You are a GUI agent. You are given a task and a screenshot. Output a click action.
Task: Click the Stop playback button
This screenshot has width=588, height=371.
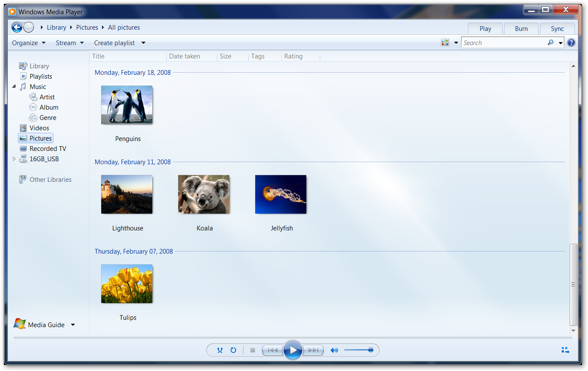pos(252,350)
